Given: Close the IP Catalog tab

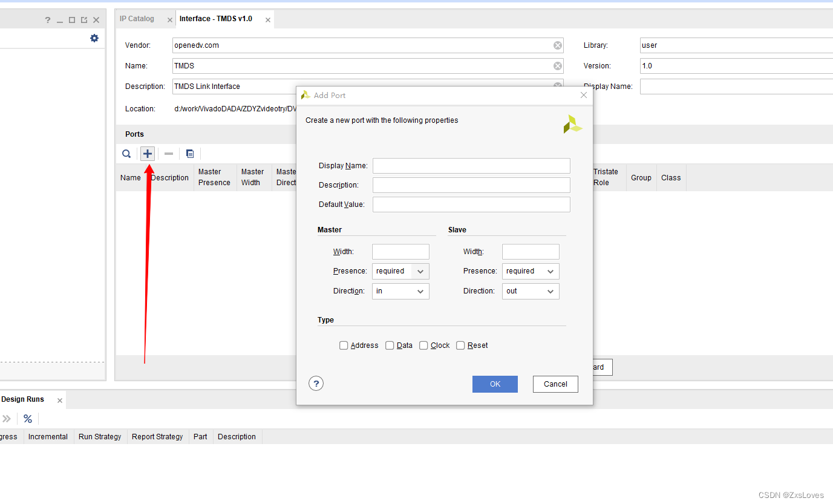Looking at the screenshot, I should coord(170,20).
